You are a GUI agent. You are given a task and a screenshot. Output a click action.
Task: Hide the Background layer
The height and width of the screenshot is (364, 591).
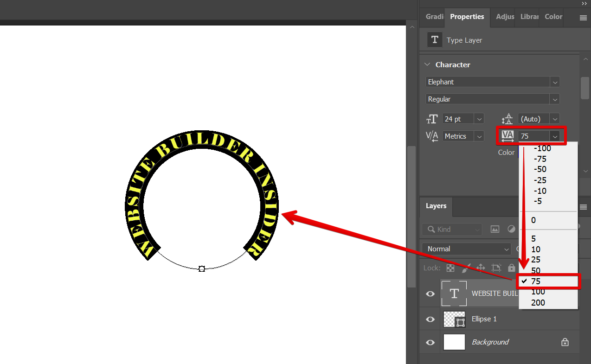point(430,342)
